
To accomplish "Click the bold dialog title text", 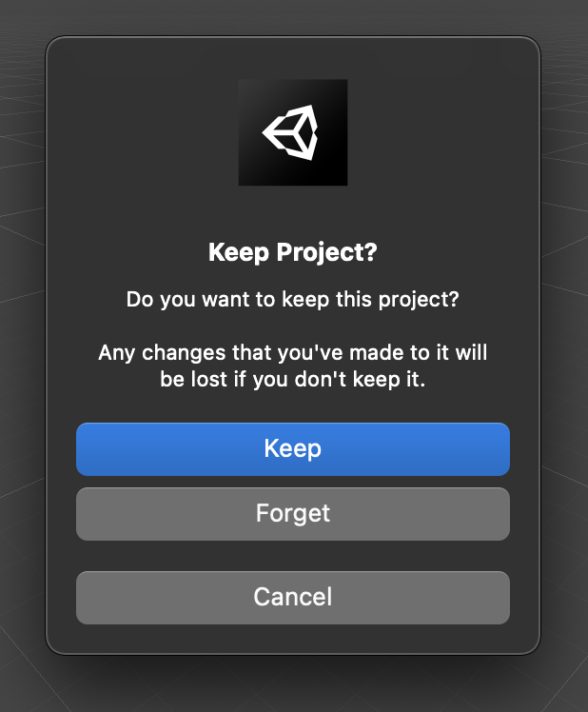I will 293,254.
